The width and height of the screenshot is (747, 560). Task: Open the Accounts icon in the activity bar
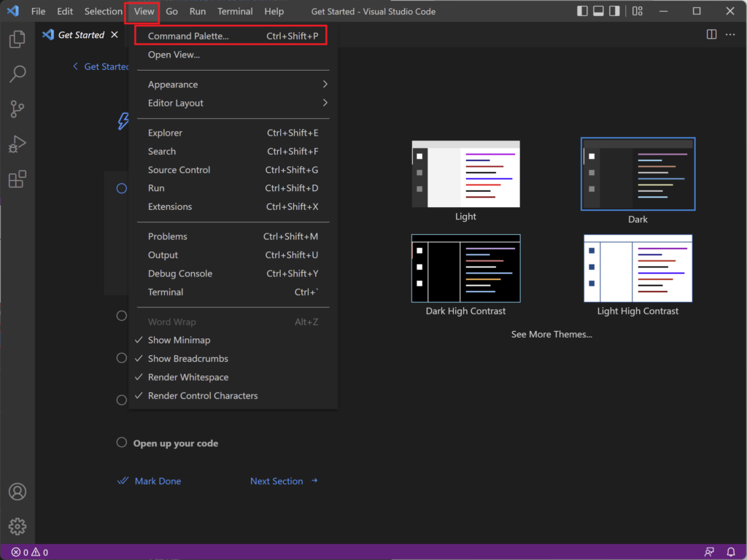18,491
